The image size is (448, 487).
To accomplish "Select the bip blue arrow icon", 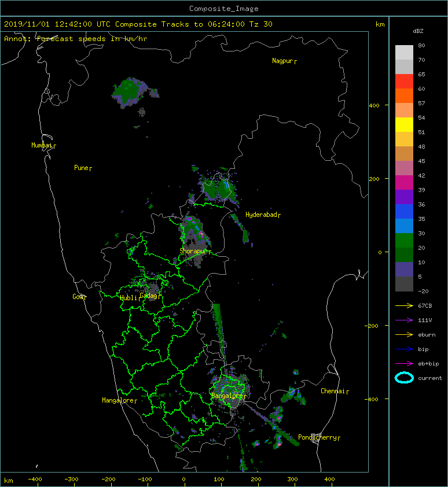I will [404, 349].
